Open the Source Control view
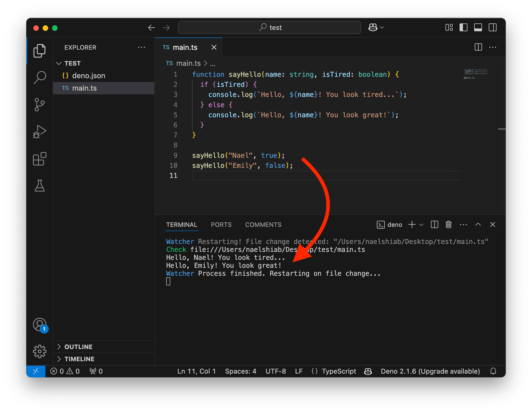 click(x=40, y=105)
